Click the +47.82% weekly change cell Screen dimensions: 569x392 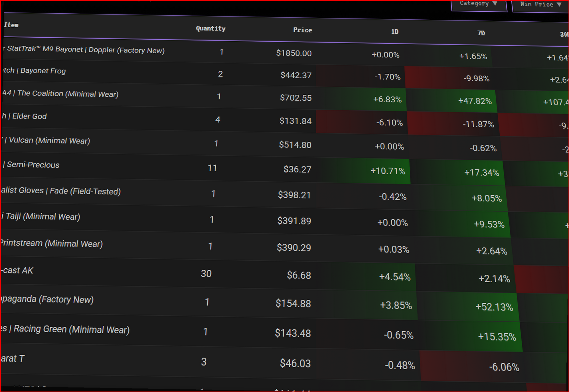(x=475, y=101)
